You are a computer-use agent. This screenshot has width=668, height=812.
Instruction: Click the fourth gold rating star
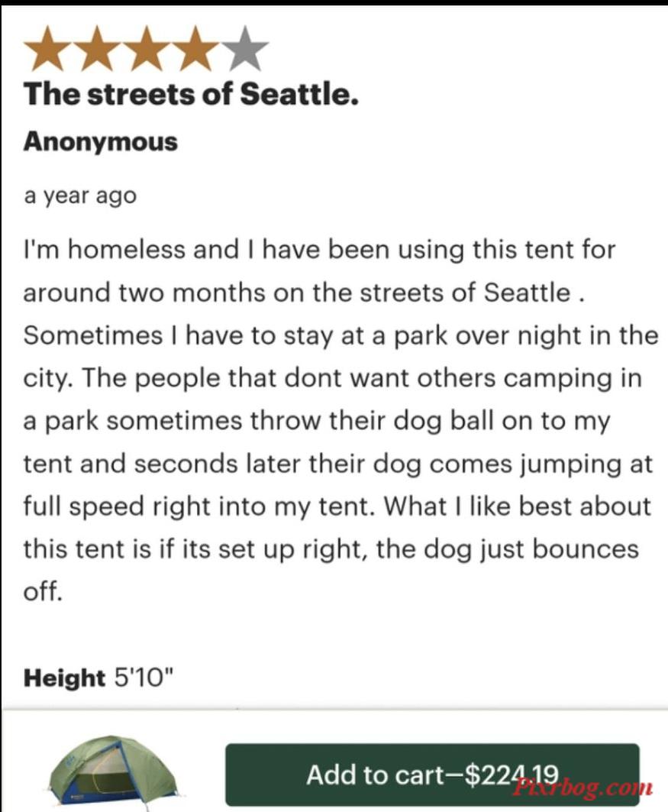195,49
